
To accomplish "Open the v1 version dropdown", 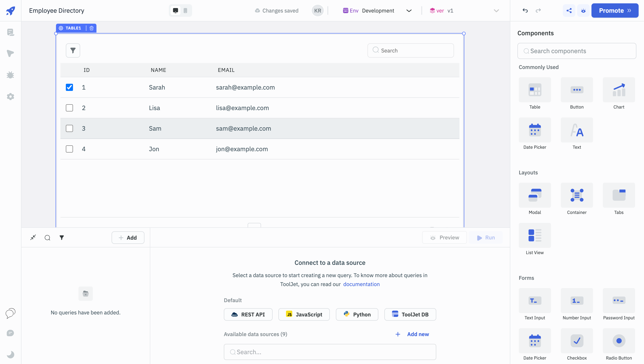I will click(x=496, y=10).
